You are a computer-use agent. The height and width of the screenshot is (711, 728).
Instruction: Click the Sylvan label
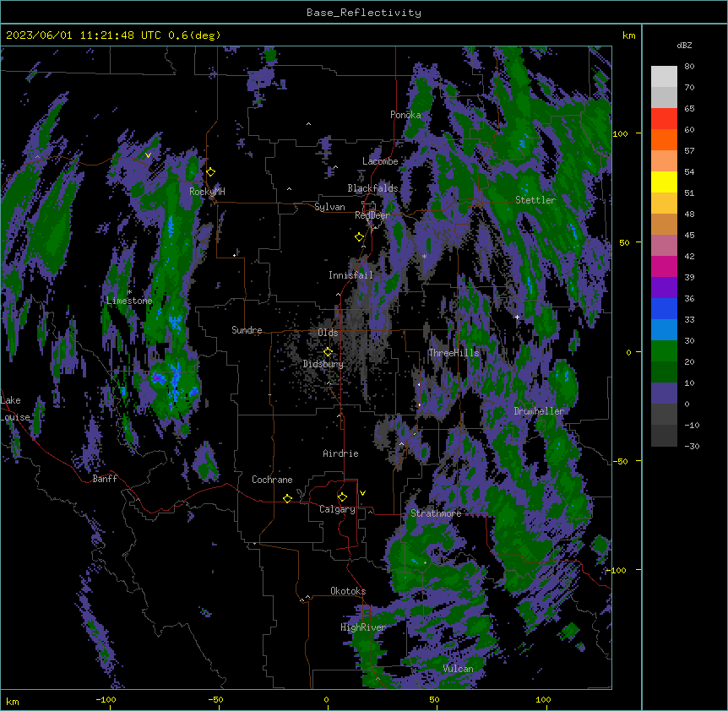(x=329, y=207)
